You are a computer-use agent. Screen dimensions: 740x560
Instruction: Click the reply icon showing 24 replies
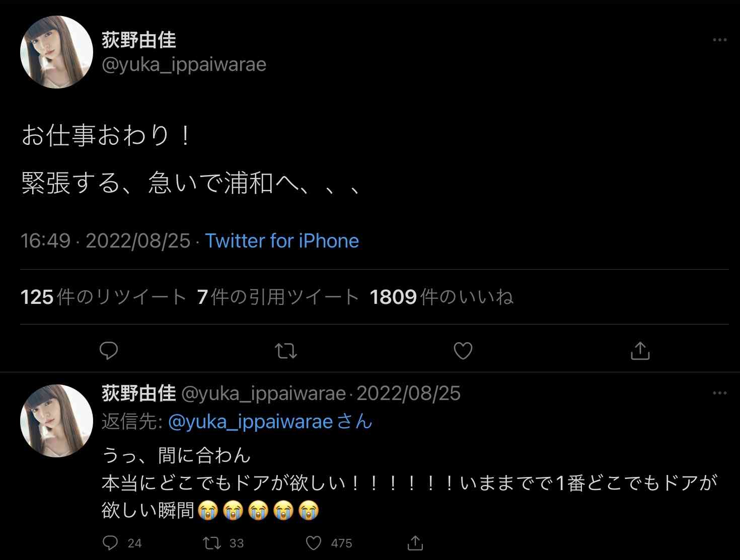110,543
